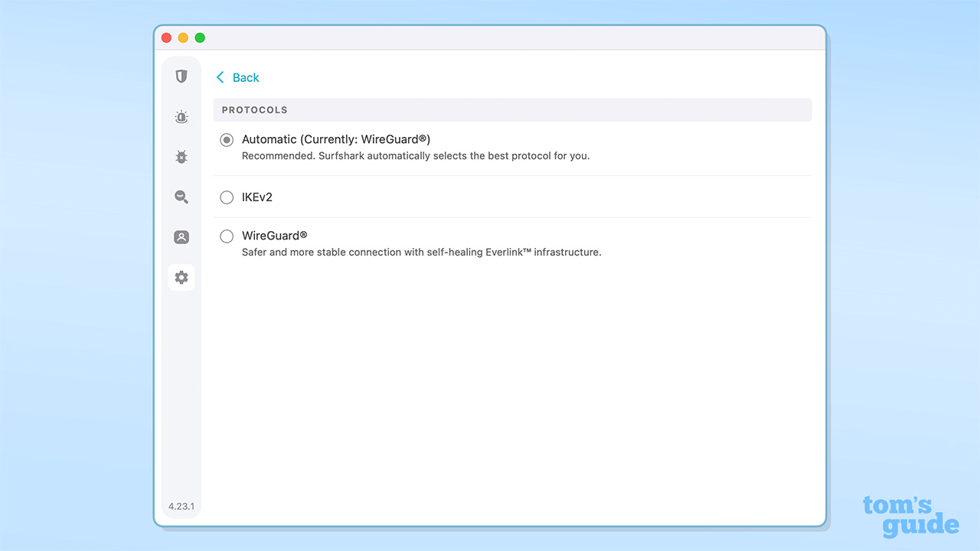Click the Everlink infrastructure description text
This screenshot has height=551, width=980.
coord(421,252)
